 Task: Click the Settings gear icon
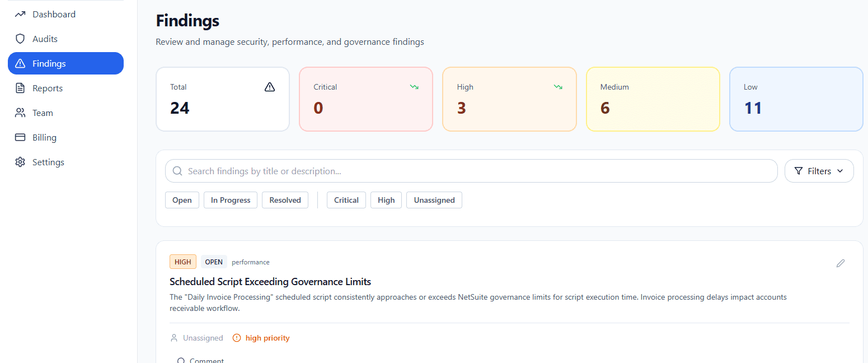pyautogui.click(x=20, y=162)
